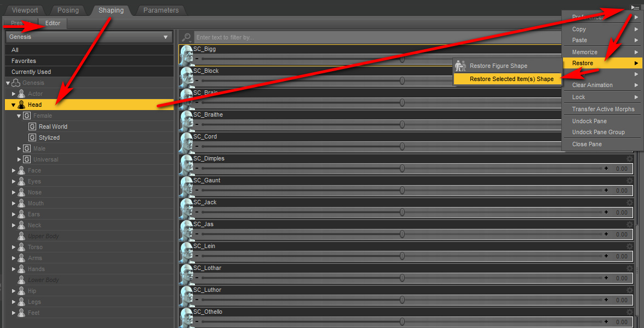Screen dimensions: 644x328
Task: Collapse the Head tree node
Action: [x=13, y=105]
